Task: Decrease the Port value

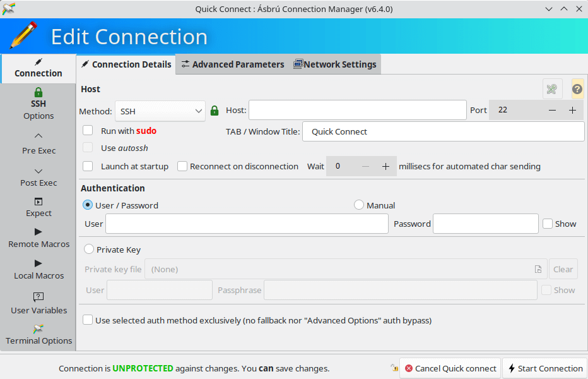Action: pyautogui.click(x=552, y=110)
